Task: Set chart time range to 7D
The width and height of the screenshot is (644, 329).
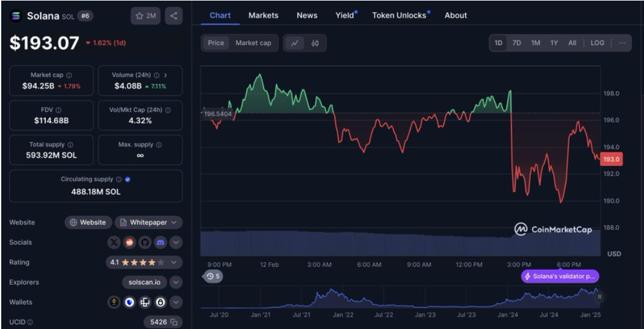Action: (516, 43)
